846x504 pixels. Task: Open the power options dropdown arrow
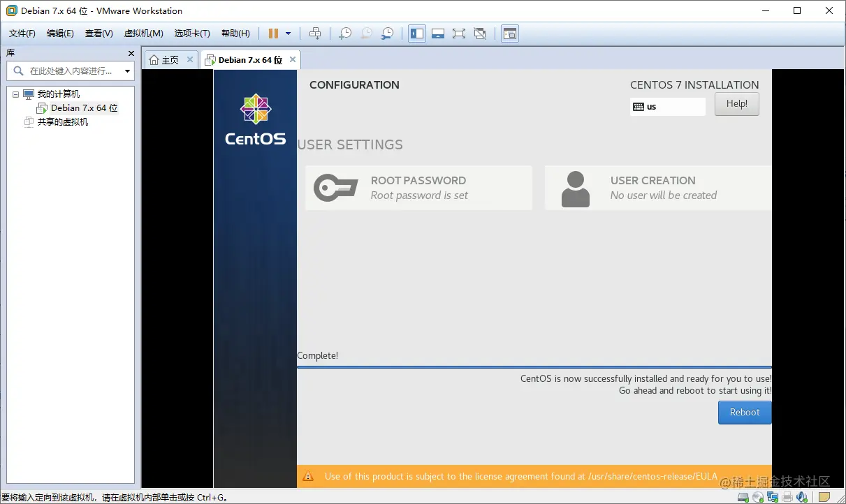(288, 34)
